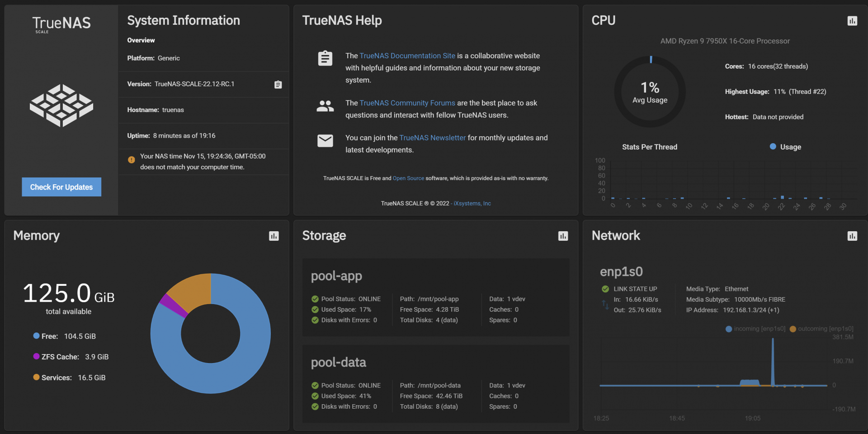Follow the Open Source link
868x434 pixels.
click(408, 178)
